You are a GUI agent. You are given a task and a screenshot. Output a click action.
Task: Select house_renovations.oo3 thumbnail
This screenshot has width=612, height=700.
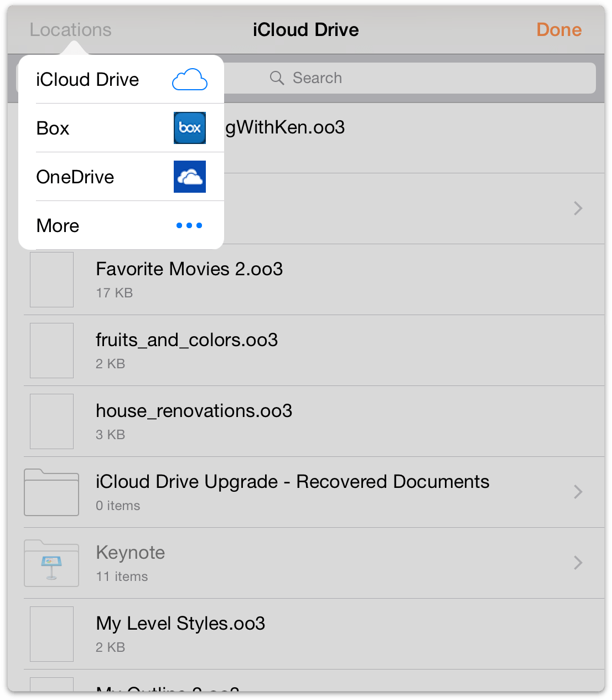click(51, 421)
